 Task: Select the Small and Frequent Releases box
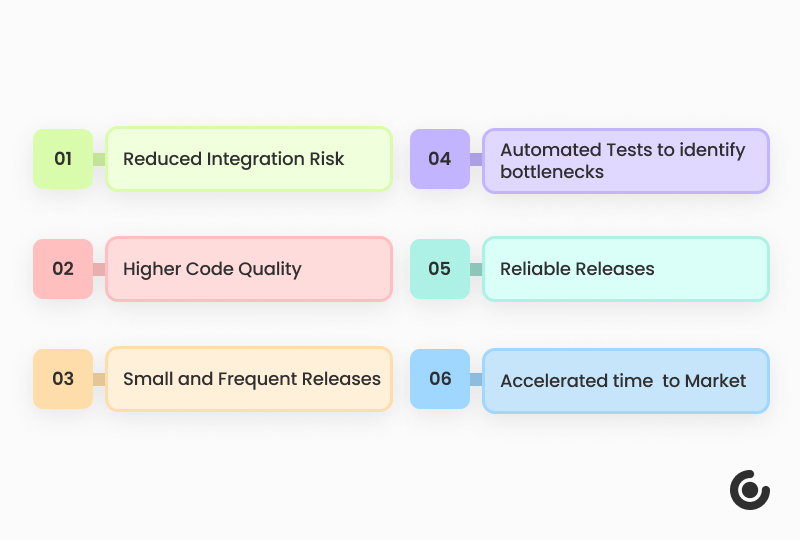(x=248, y=379)
